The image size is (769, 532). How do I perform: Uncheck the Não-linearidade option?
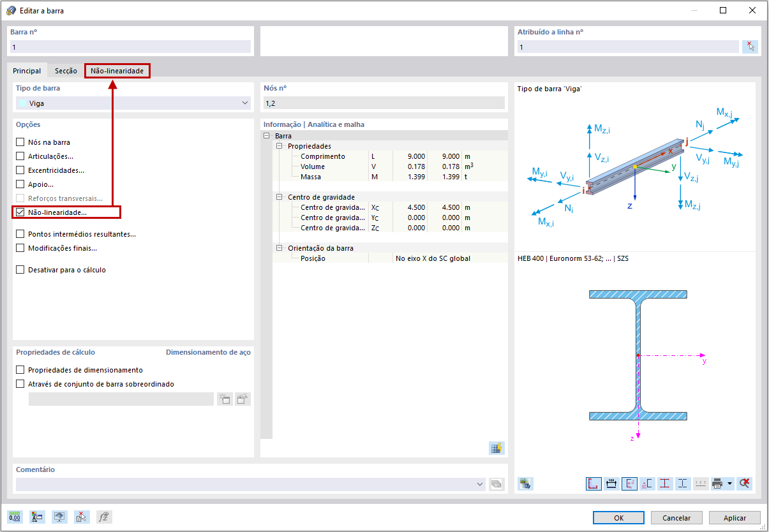click(x=20, y=212)
